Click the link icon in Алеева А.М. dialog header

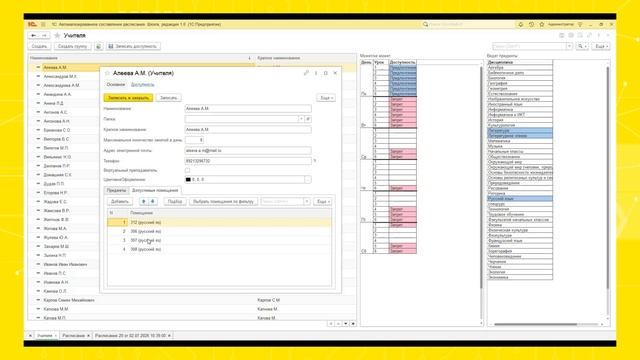(x=306, y=73)
